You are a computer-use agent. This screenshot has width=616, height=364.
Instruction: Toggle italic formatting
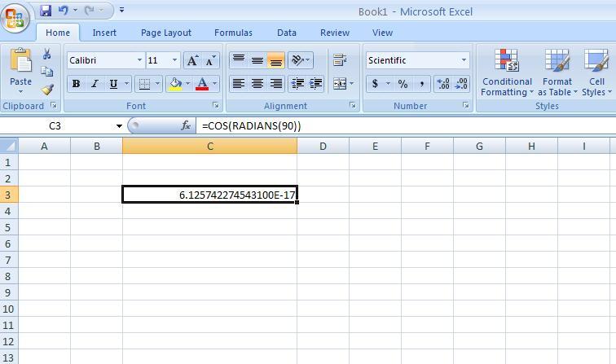(x=95, y=84)
